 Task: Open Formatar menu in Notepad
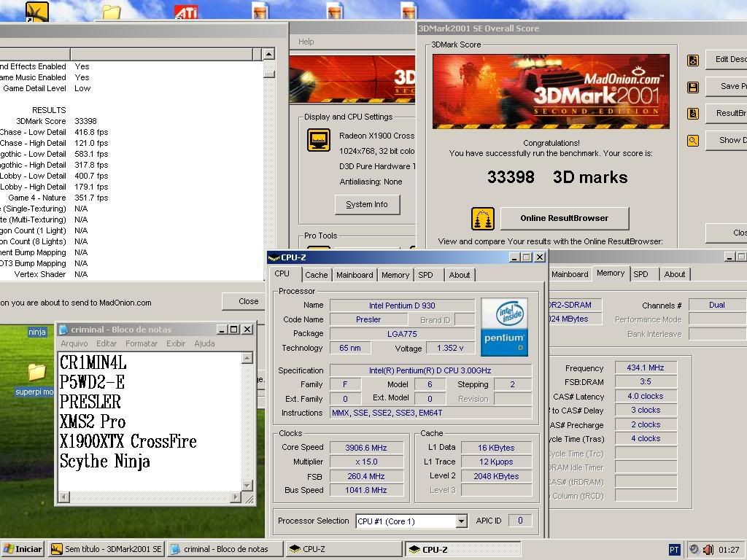point(142,343)
